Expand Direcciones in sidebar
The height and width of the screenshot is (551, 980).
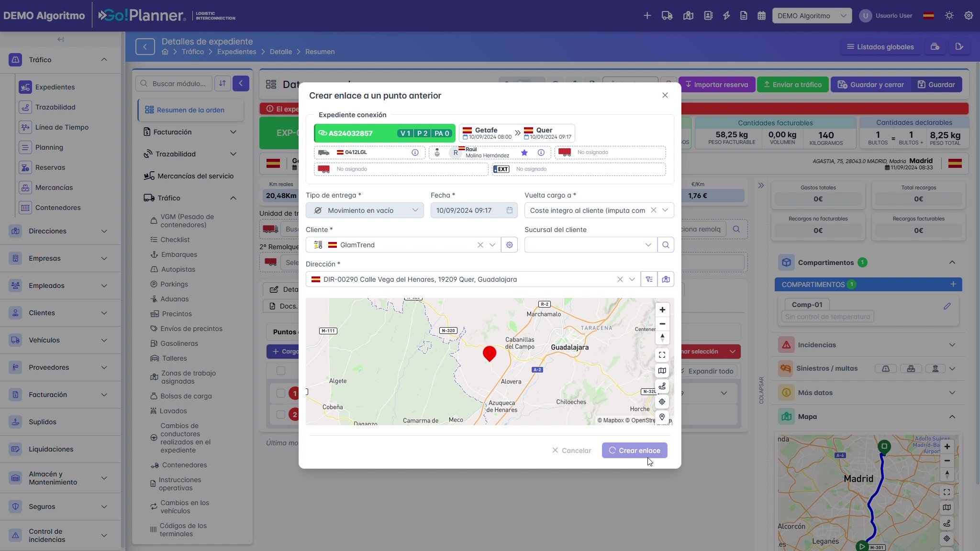tap(60, 231)
